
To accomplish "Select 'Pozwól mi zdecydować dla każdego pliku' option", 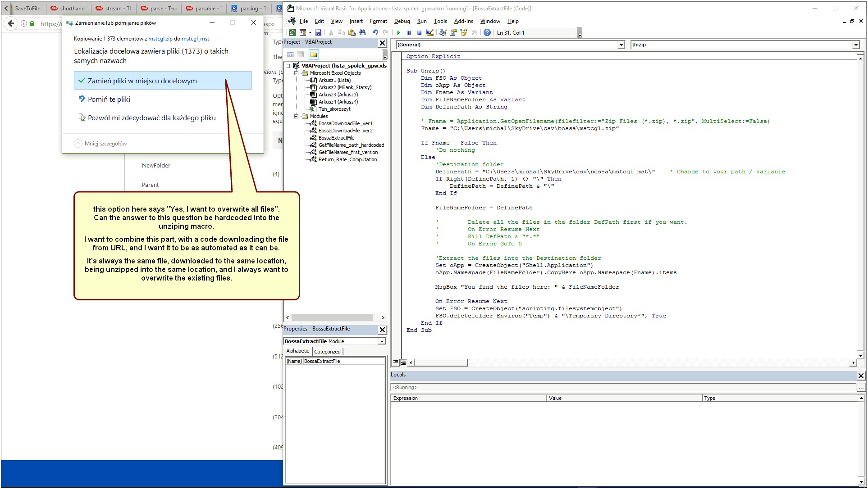I will [x=151, y=118].
